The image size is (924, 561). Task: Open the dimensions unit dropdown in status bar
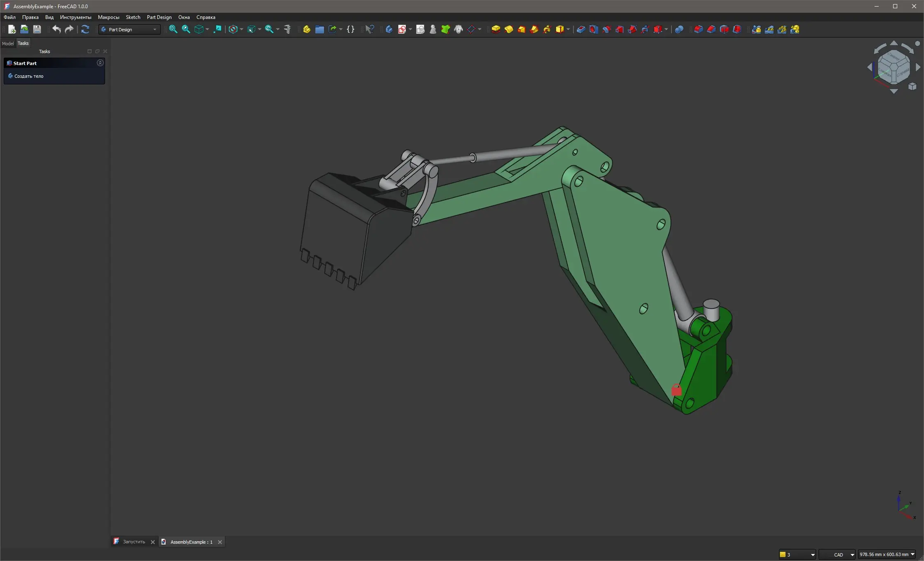887,554
